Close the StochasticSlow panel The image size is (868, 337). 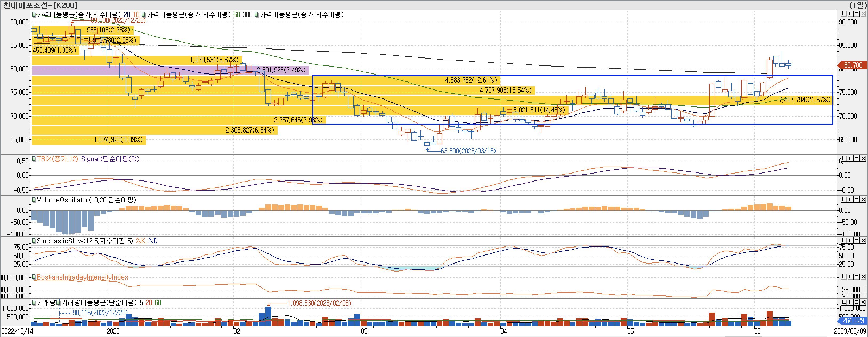(x=863, y=240)
